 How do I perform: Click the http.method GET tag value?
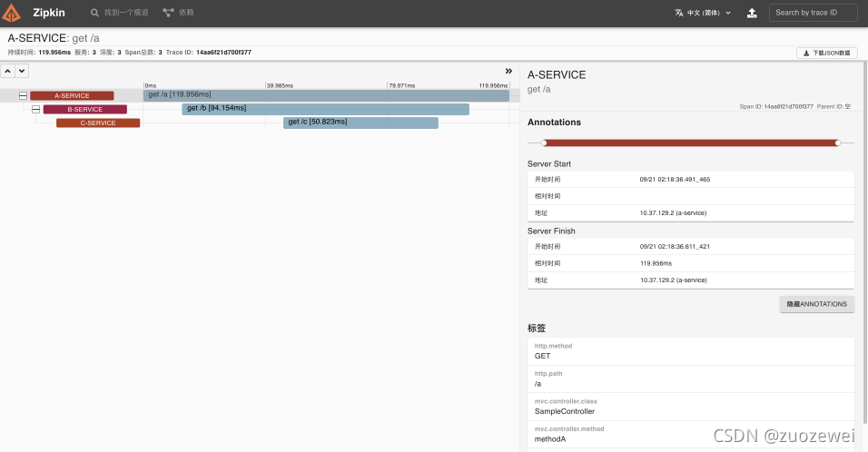543,356
